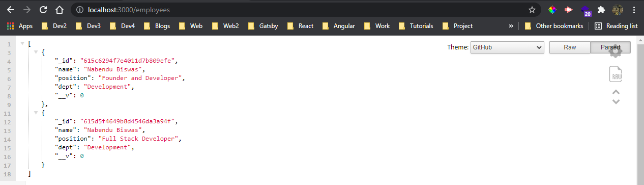Open the Dev2 bookmark folder

point(54,25)
